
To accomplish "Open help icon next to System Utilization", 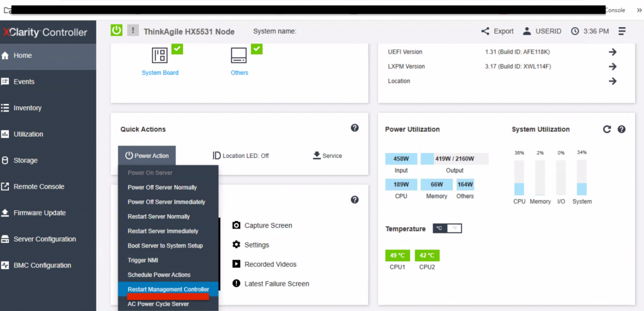I will click(621, 129).
